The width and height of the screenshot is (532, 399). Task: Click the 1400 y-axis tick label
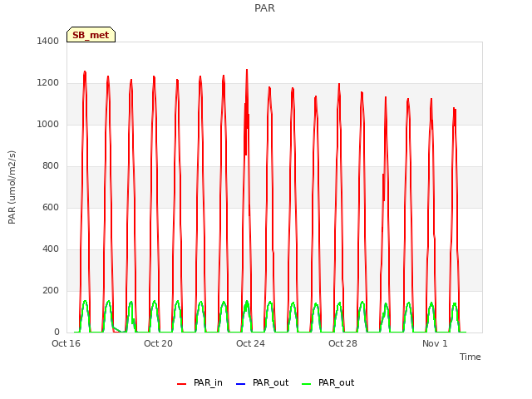pos(48,41)
